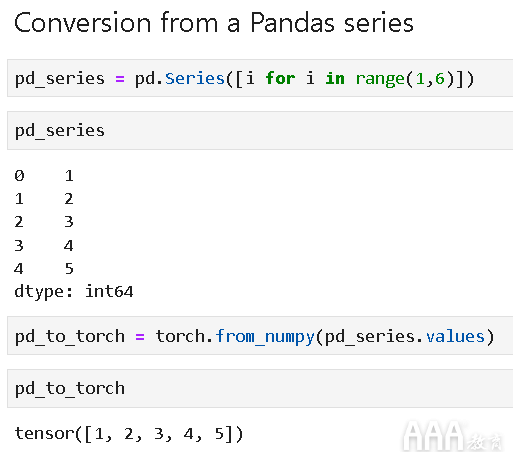Click the 'dtype: int64' output line
Viewport: 513px width, 457px height.
[74, 292]
